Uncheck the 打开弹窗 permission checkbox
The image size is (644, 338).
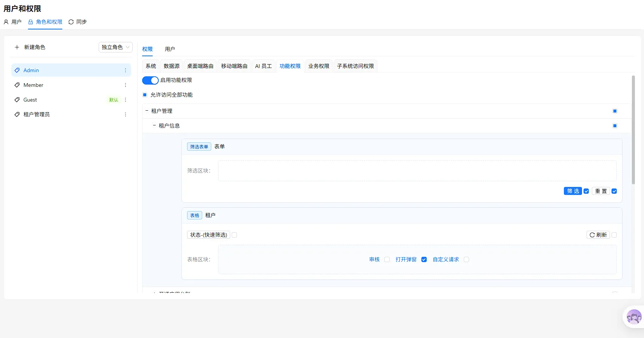tap(424, 259)
